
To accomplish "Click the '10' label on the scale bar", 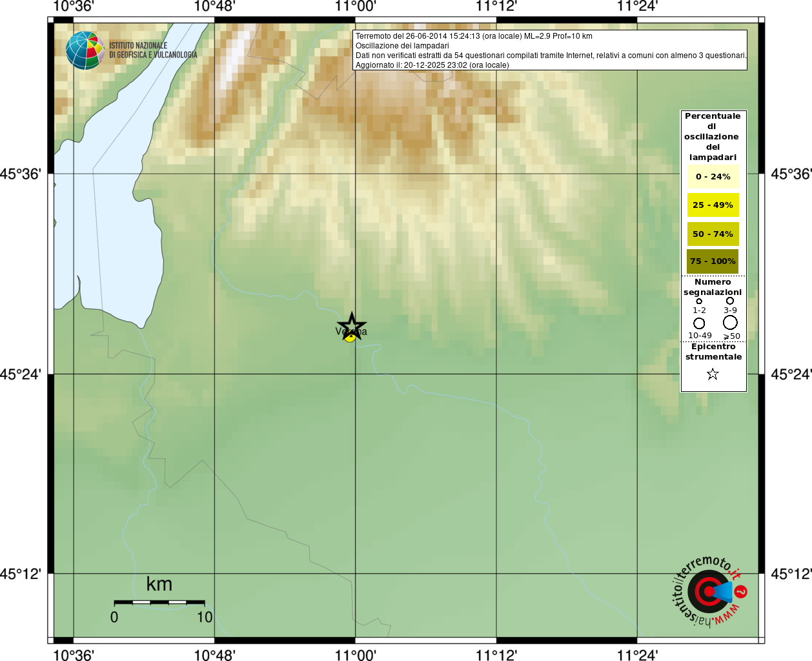I will point(205,617).
